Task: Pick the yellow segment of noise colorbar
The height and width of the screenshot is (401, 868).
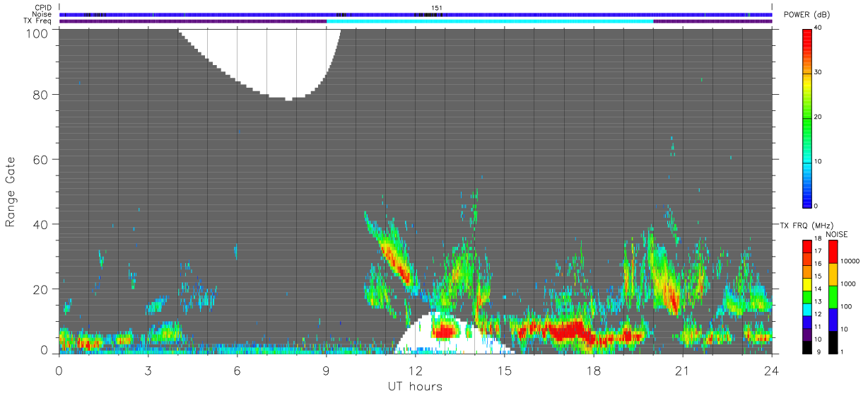Action: [833, 274]
